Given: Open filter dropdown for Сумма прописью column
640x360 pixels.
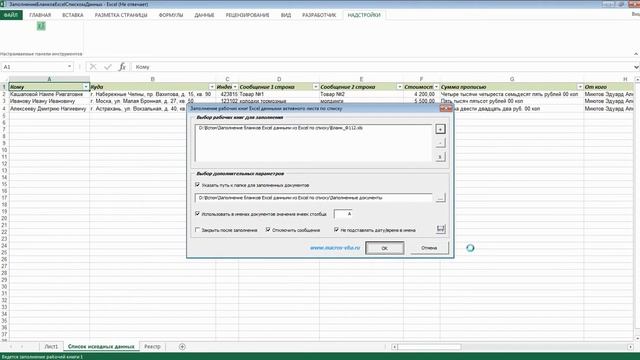Looking at the screenshot, I should pos(580,87).
